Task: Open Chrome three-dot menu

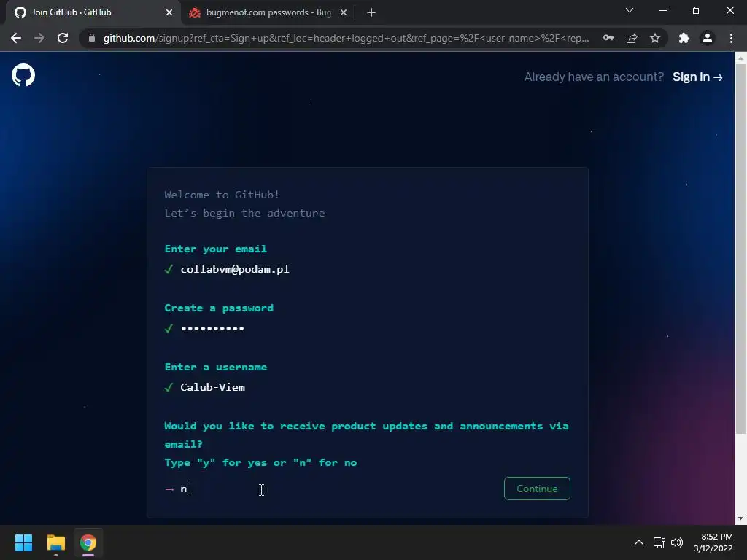Action: [731, 38]
